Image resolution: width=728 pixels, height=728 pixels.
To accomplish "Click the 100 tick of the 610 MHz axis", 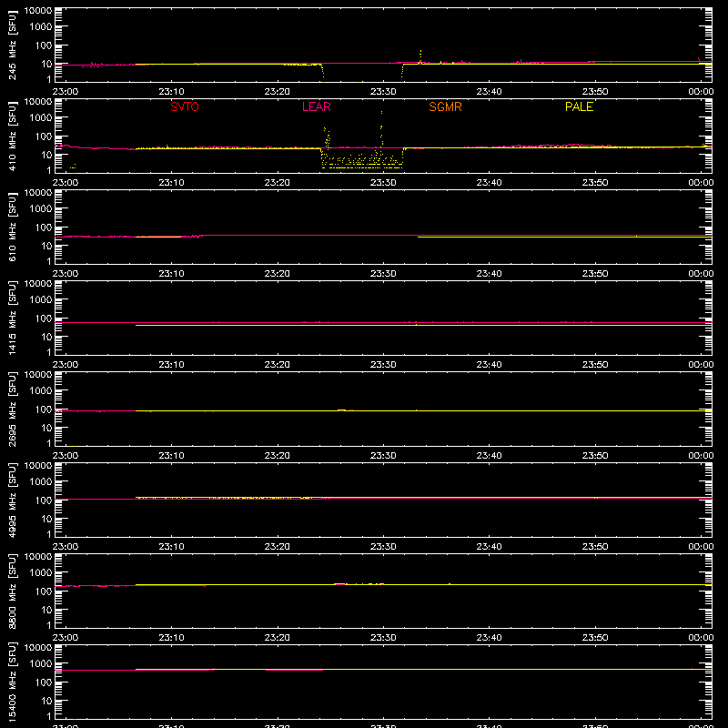I will pyautogui.click(x=44, y=227).
